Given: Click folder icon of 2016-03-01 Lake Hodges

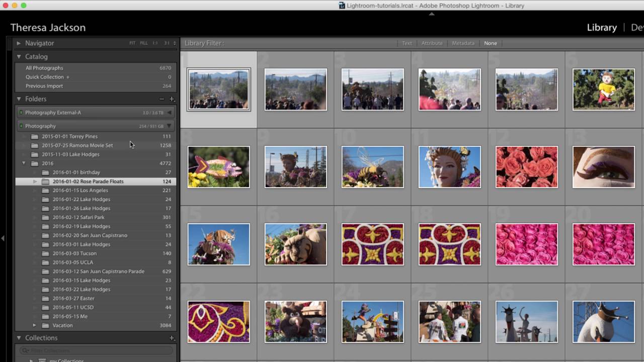Looking at the screenshot, I should pos(45,244).
